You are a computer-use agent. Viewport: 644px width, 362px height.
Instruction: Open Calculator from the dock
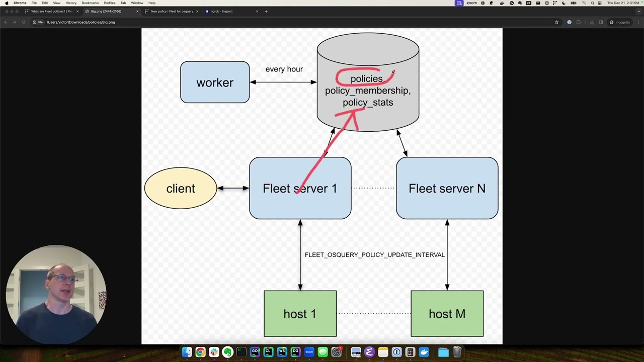[410, 352]
